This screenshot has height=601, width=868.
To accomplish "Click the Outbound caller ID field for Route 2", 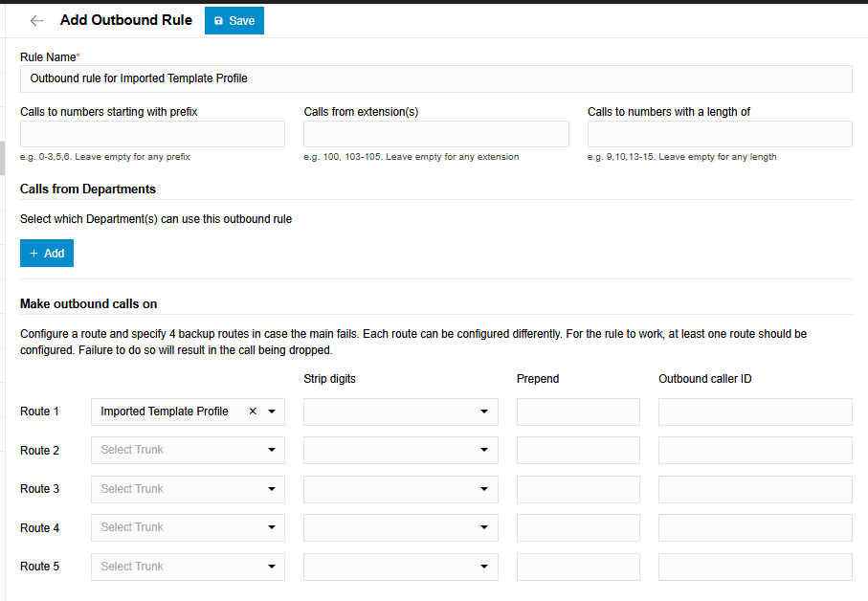I will coord(754,450).
